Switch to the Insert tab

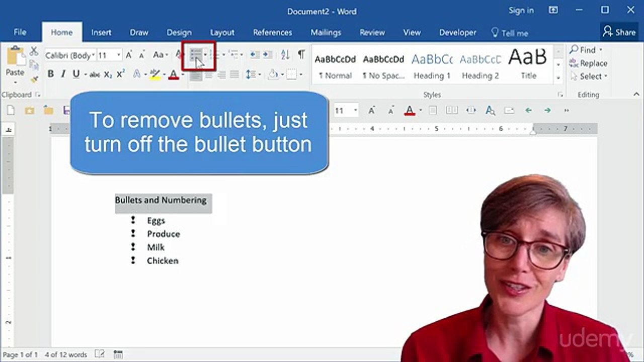click(x=101, y=32)
